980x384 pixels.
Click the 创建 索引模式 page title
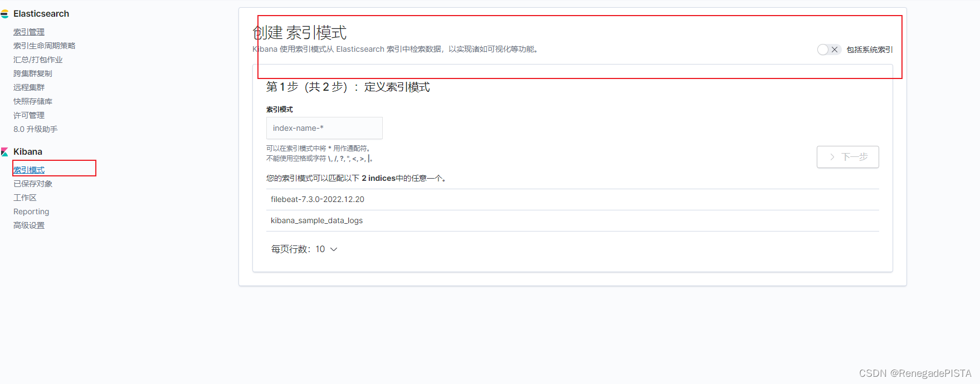300,33
